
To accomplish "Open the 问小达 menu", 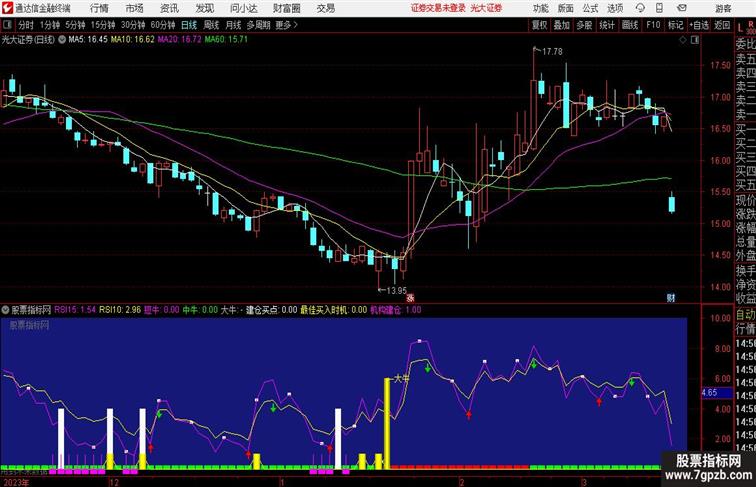I will (243, 8).
